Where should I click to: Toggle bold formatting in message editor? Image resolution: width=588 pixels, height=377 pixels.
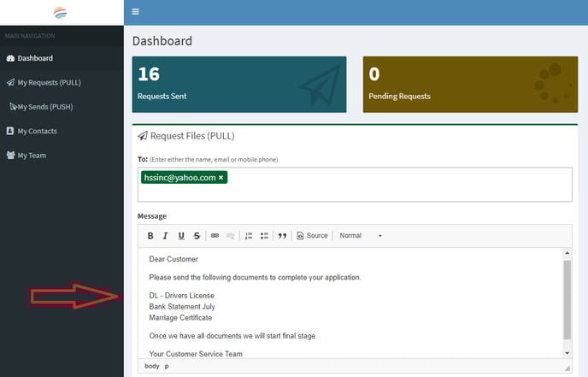[150, 236]
